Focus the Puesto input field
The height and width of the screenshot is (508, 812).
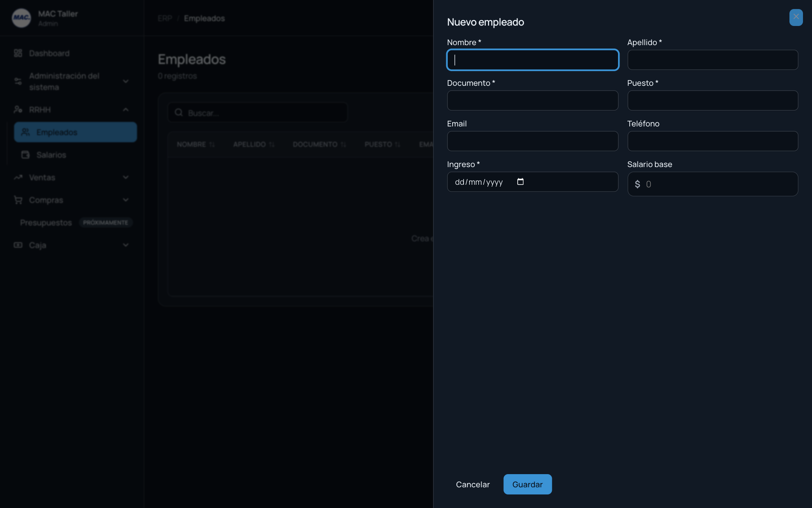coord(712,100)
